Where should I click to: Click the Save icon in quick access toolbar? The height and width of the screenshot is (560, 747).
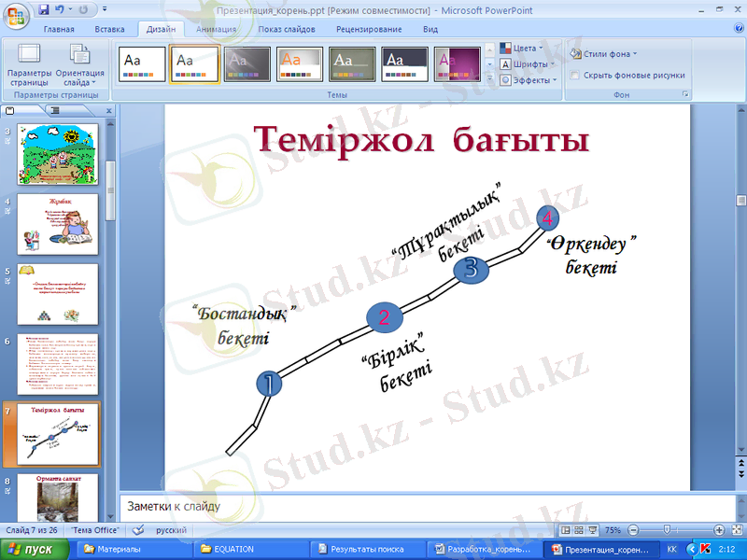(x=44, y=10)
